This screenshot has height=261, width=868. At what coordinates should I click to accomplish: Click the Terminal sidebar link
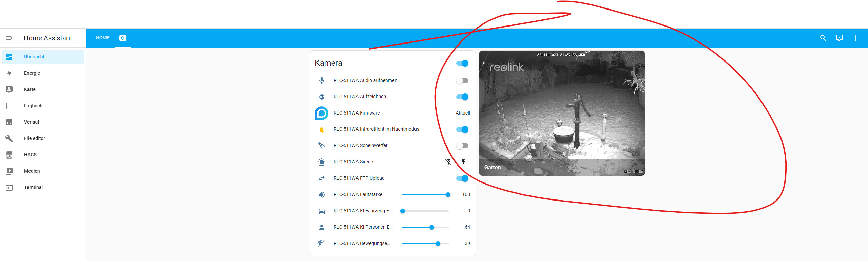(33, 187)
